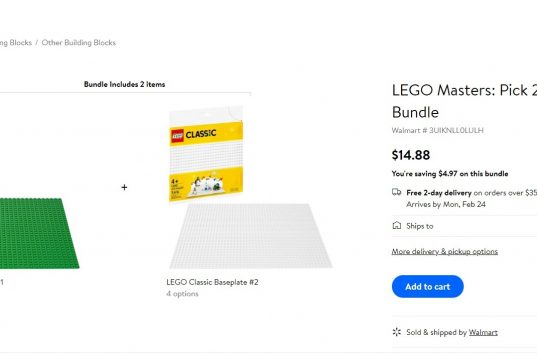Click the $14.88 price
Screen dimensions: 537x360
click(x=411, y=155)
